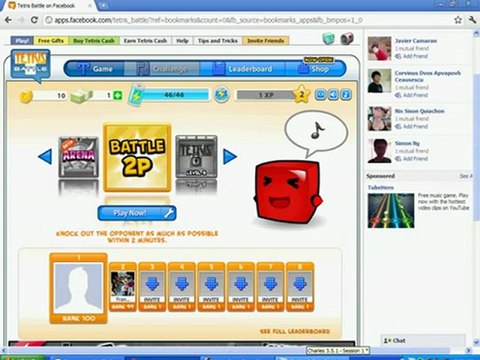This screenshot has width=480, height=360.
Task: Open the Challenge tab
Action: [162, 69]
